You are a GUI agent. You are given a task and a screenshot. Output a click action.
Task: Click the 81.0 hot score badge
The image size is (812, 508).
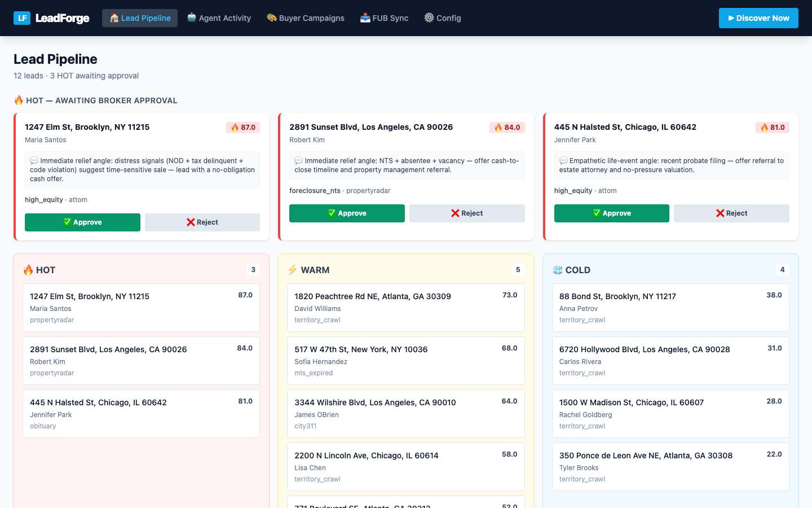pos(773,128)
